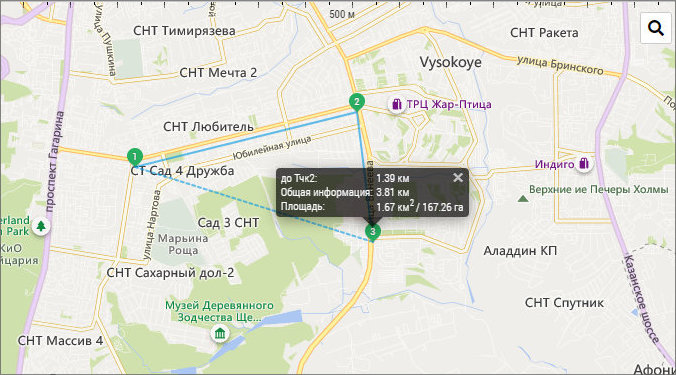
Task: Click the Аладдин КП label
Action: coord(520,250)
